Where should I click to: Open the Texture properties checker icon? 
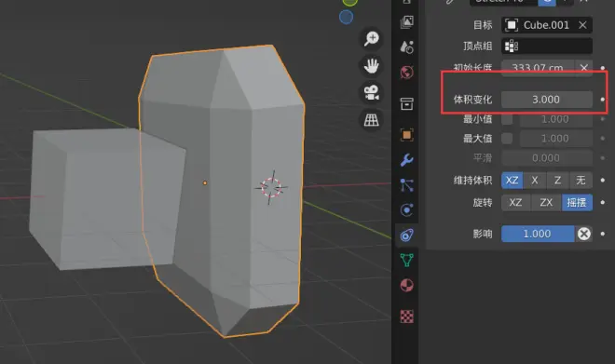tap(406, 317)
